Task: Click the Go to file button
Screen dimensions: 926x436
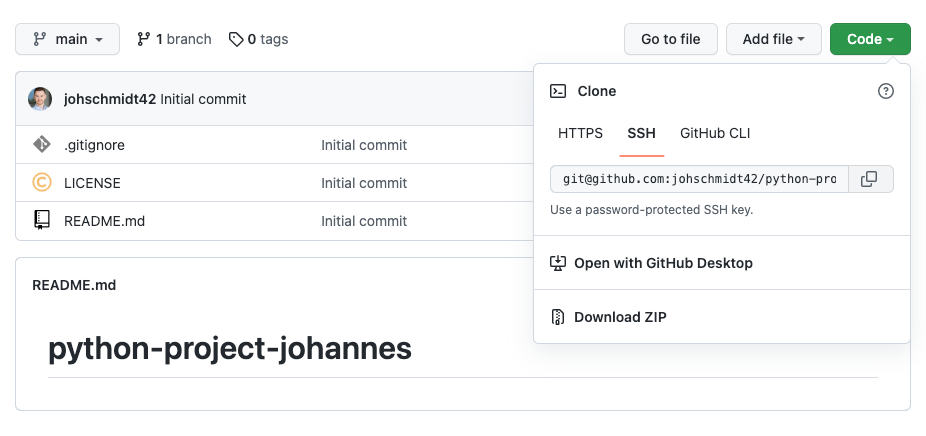Action: click(x=670, y=39)
